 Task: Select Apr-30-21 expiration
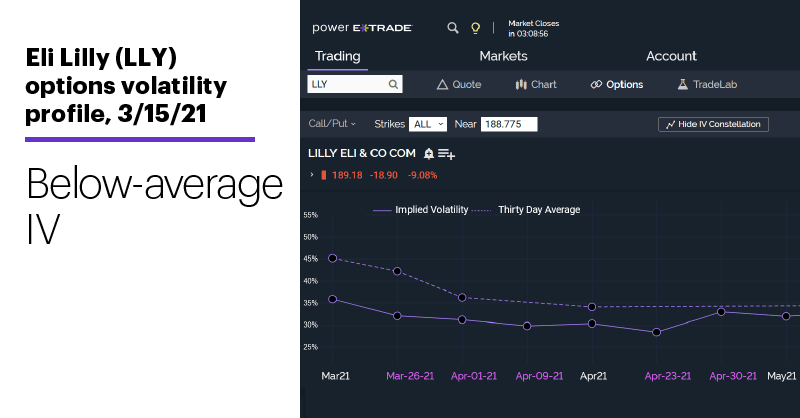tap(733, 376)
